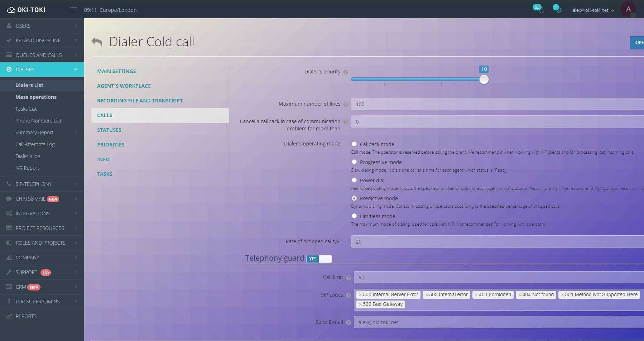Open the Tasks settings tab

coord(105,174)
